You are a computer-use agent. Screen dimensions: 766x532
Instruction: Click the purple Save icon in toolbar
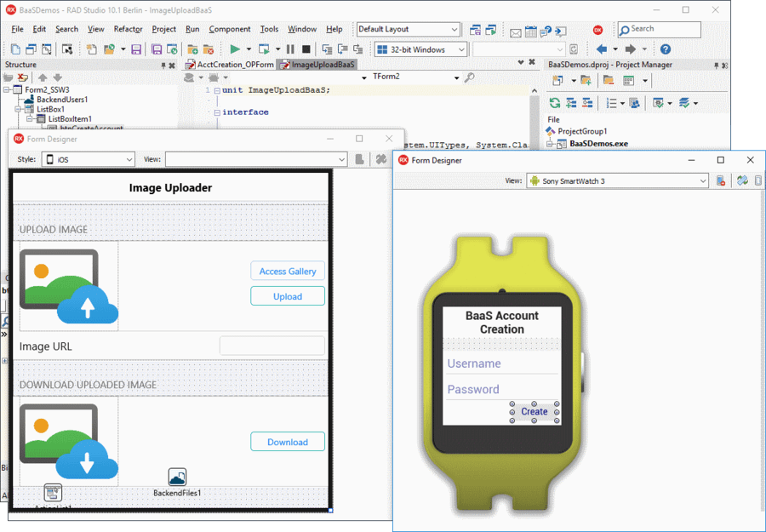(x=136, y=49)
